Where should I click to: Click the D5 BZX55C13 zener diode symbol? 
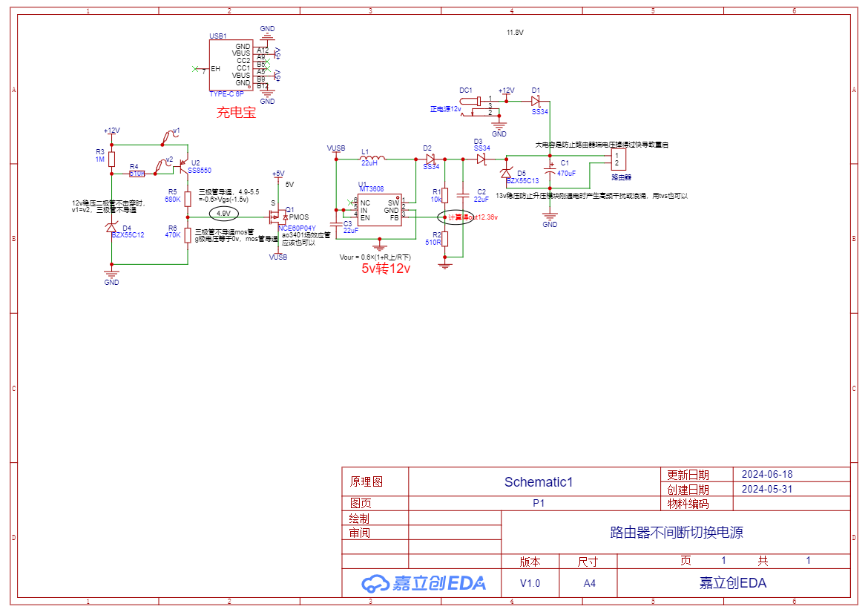point(506,173)
